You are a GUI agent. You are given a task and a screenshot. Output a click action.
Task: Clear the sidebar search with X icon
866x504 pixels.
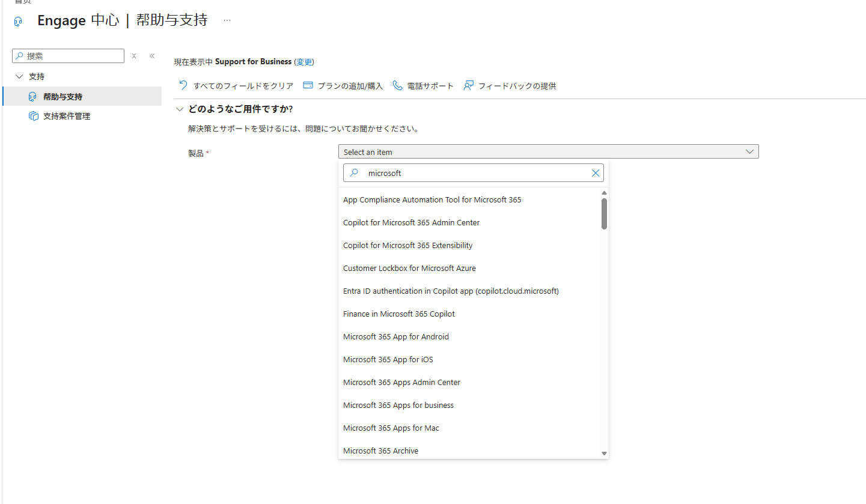134,56
